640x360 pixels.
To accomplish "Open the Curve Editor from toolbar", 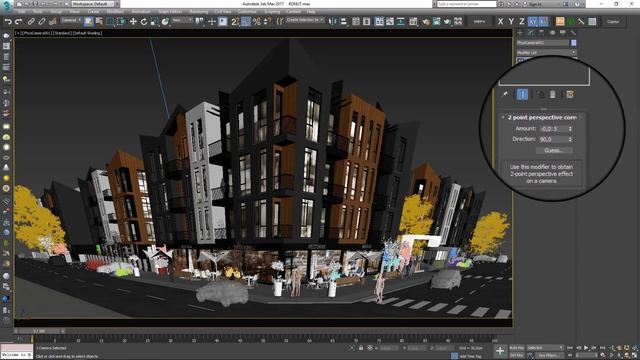I will (390, 21).
